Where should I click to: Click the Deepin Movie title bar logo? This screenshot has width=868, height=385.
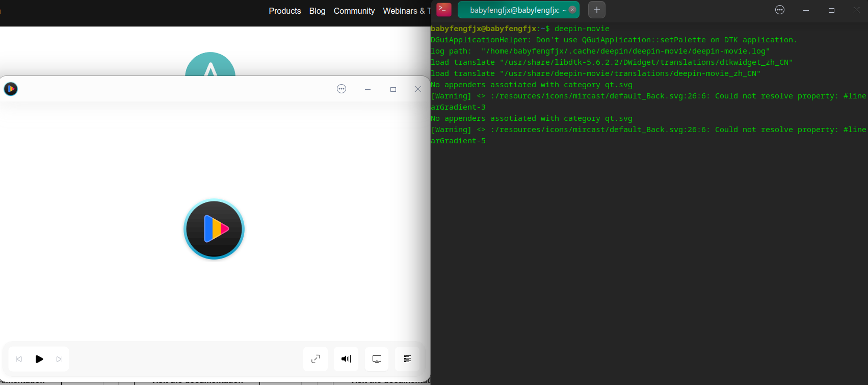coord(11,89)
